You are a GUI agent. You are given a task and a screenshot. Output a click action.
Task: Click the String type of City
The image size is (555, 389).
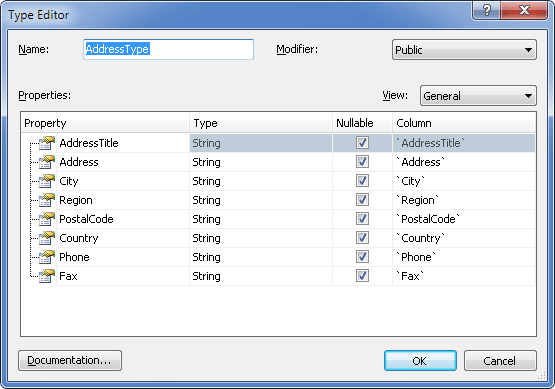pyautogui.click(x=261, y=181)
